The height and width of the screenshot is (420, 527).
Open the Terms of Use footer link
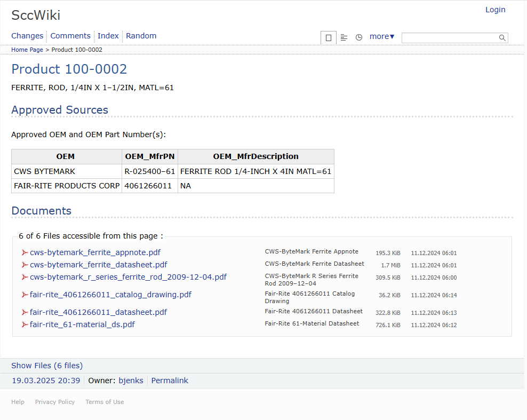(x=105, y=402)
